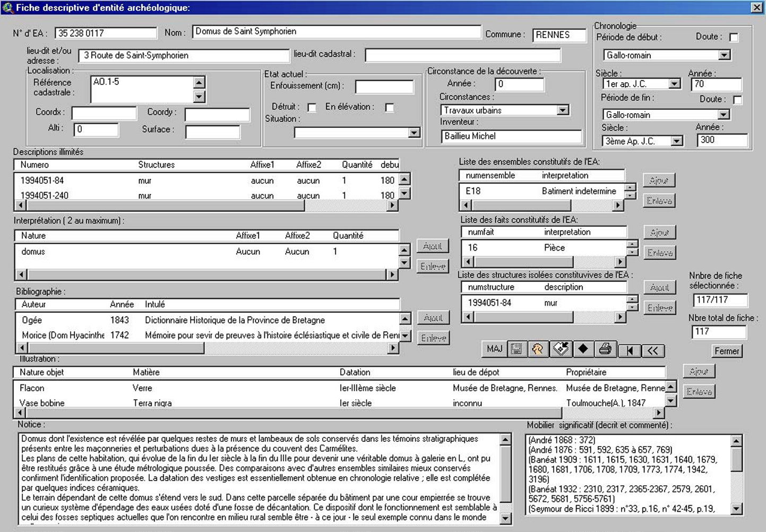Click Bibliographie list vertical scroll down arrow
The height and width of the screenshot is (532, 766).
(x=405, y=336)
